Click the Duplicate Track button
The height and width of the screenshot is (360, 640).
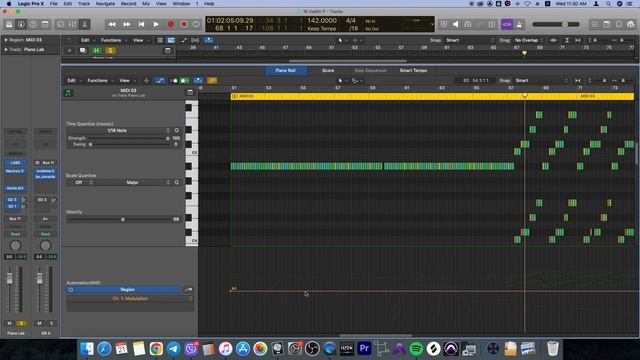83,51
